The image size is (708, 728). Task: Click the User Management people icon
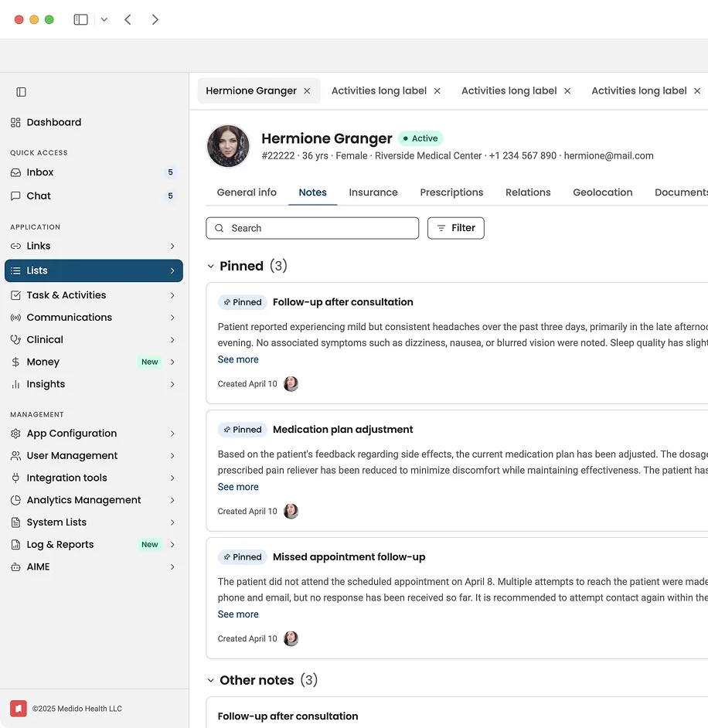15,456
